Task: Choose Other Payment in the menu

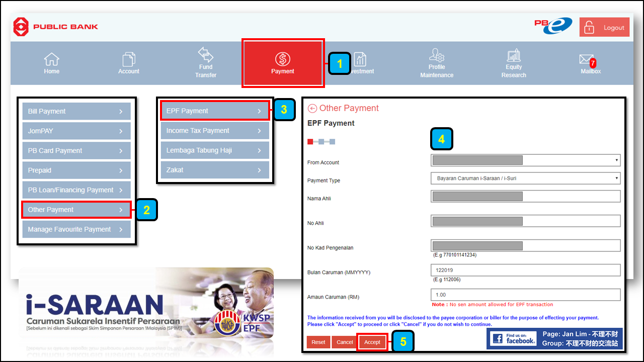Action: pos(76,210)
